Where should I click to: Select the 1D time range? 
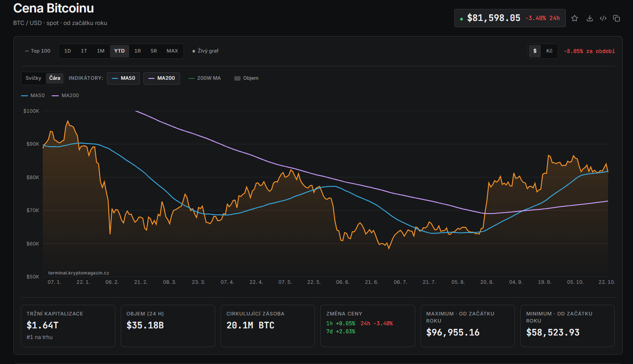click(x=68, y=51)
